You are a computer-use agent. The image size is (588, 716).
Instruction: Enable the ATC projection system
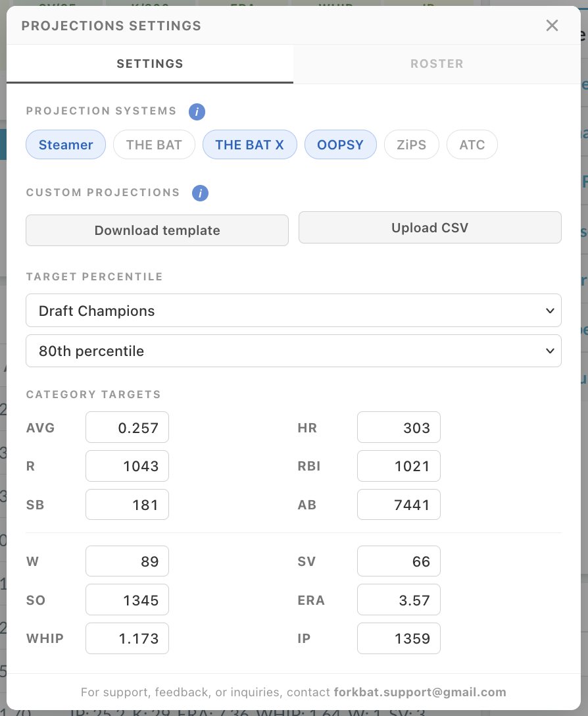[x=472, y=145]
